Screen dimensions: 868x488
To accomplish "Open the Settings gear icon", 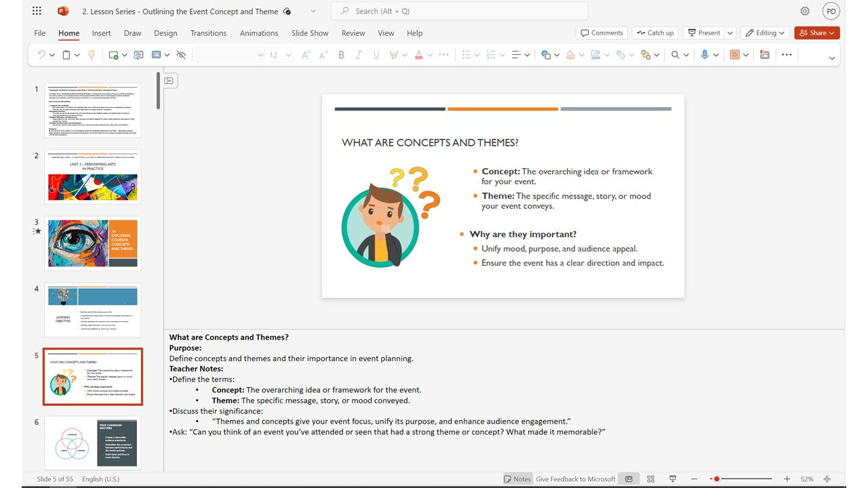I will 805,11.
